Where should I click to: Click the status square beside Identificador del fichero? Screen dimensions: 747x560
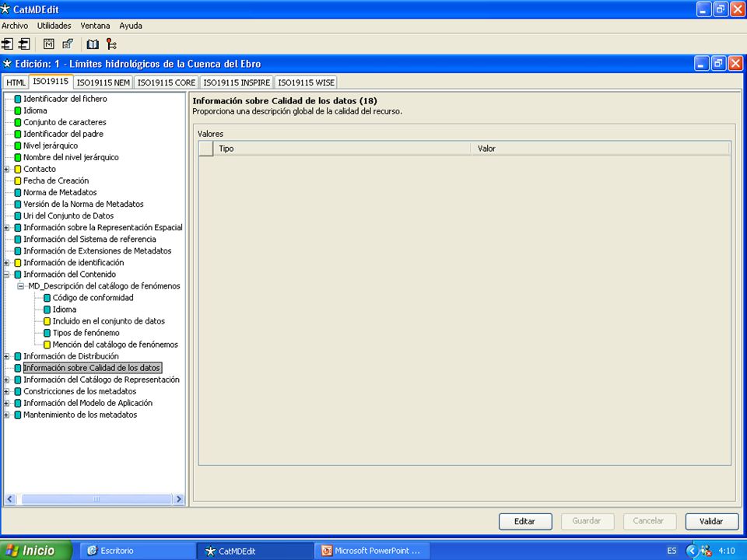point(18,99)
